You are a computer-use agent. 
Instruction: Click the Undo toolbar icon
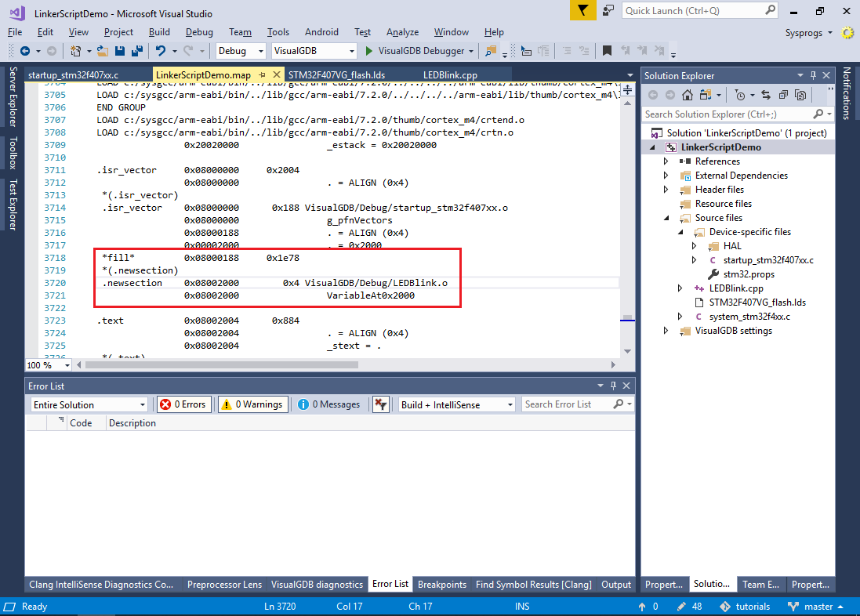coord(161,51)
